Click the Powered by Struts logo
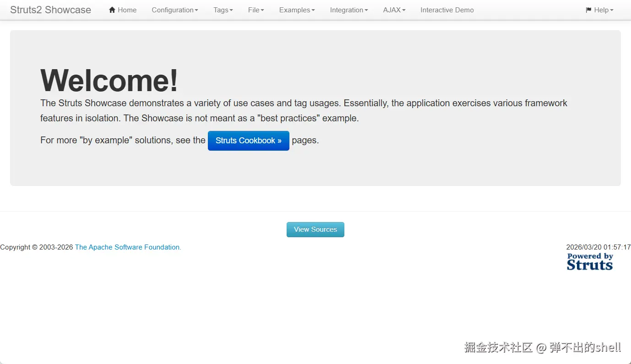 pos(590,261)
